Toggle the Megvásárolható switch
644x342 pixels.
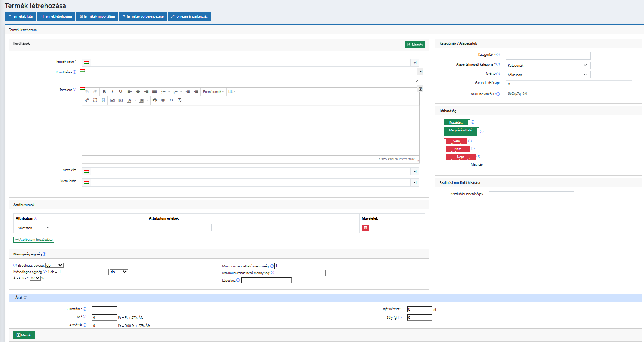click(461, 131)
